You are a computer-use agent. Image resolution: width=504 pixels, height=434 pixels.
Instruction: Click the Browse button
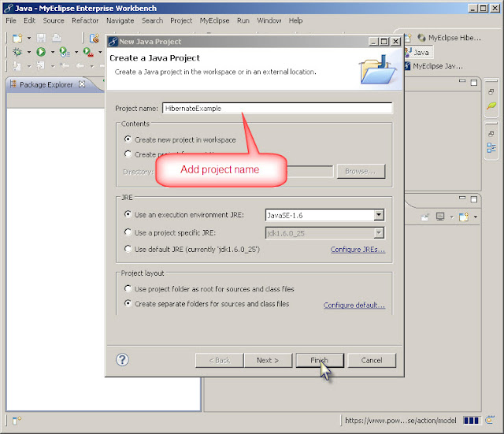coord(361,172)
